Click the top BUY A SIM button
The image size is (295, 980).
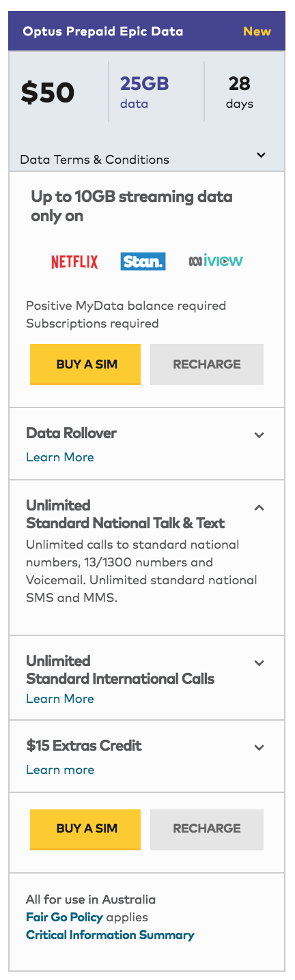(x=85, y=364)
